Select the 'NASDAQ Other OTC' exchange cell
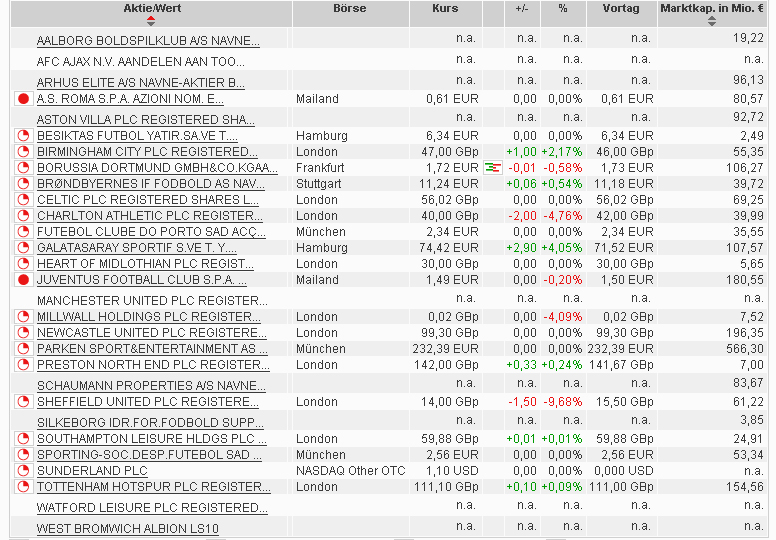The width and height of the screenshot is (776, 540). pyautogui.click(x=350, y=470)
